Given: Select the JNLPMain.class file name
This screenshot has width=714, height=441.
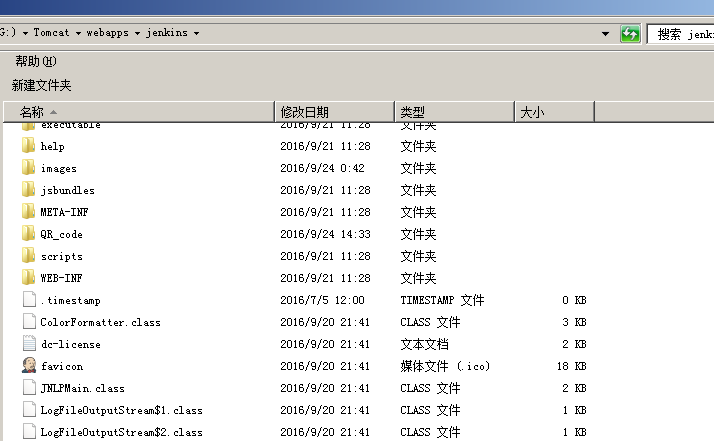Looking at the screenshot, I should point(82,388).
